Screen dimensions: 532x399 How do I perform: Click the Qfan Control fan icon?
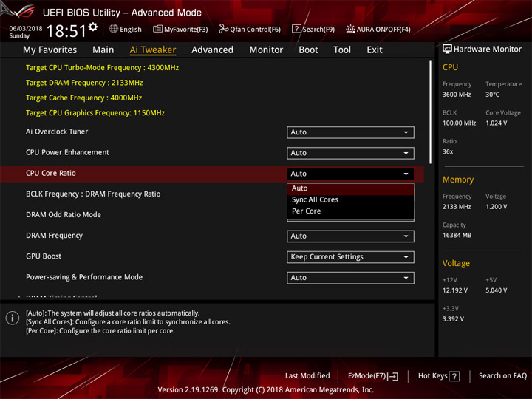point(223,29)
